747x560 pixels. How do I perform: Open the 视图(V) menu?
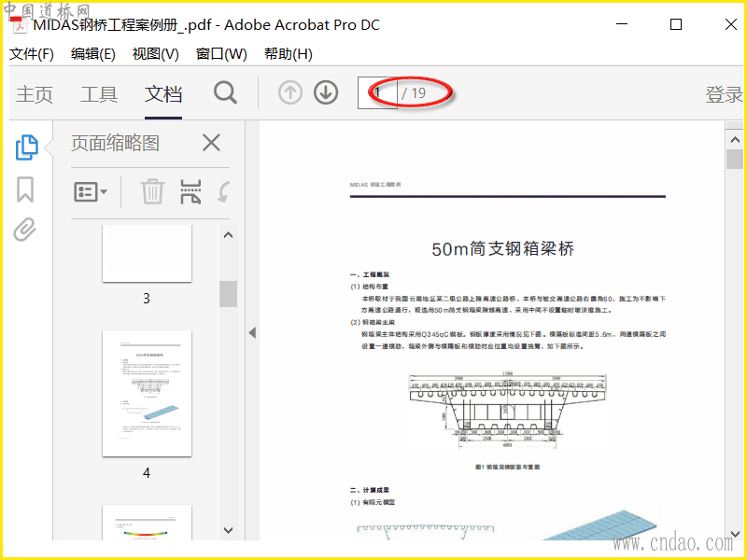155,54
